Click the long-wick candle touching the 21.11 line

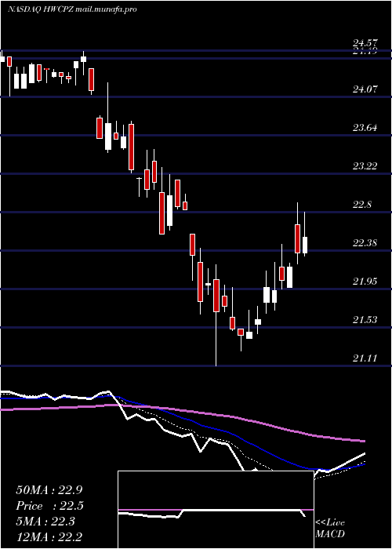[x=216, y=314]
